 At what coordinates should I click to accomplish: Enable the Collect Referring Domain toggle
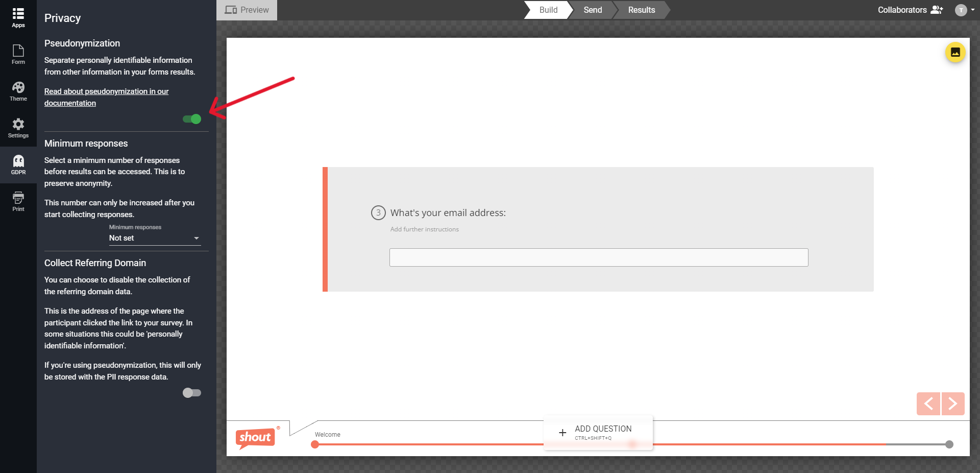coord(192,393)
